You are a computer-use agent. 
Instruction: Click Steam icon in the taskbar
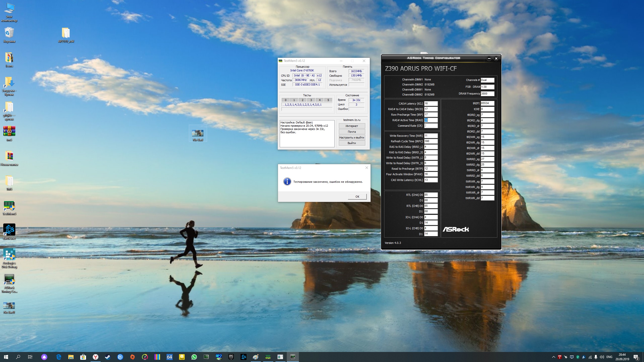tap(108, 357)
